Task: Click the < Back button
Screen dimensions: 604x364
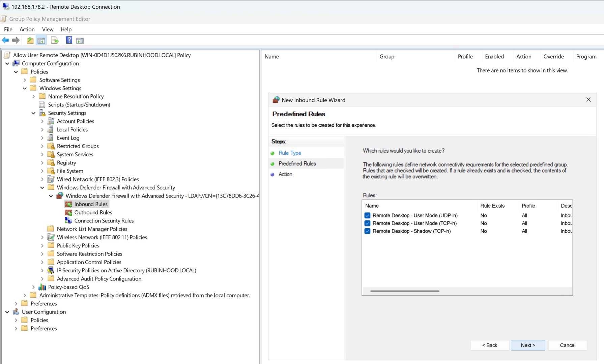Action: coord(489,345)
